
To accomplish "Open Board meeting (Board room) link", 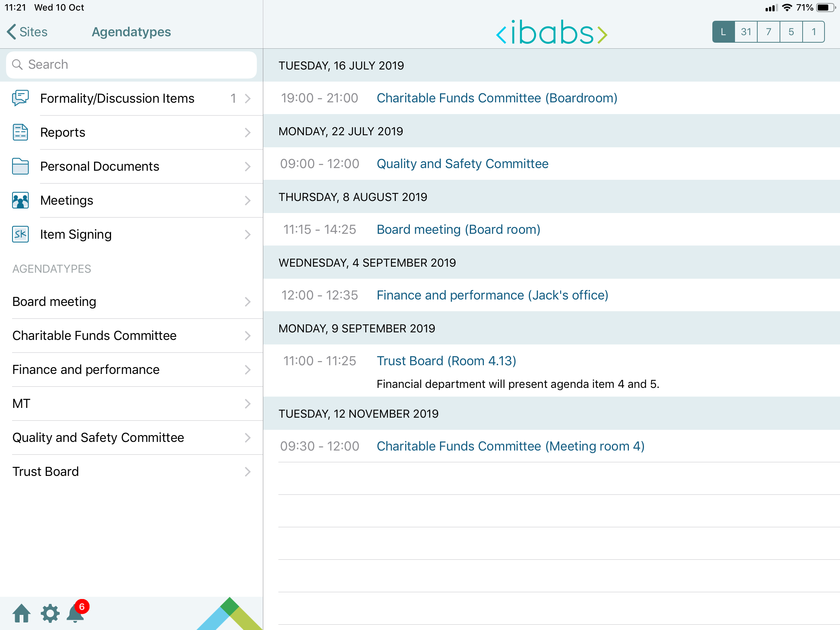I will click(458, 229).
